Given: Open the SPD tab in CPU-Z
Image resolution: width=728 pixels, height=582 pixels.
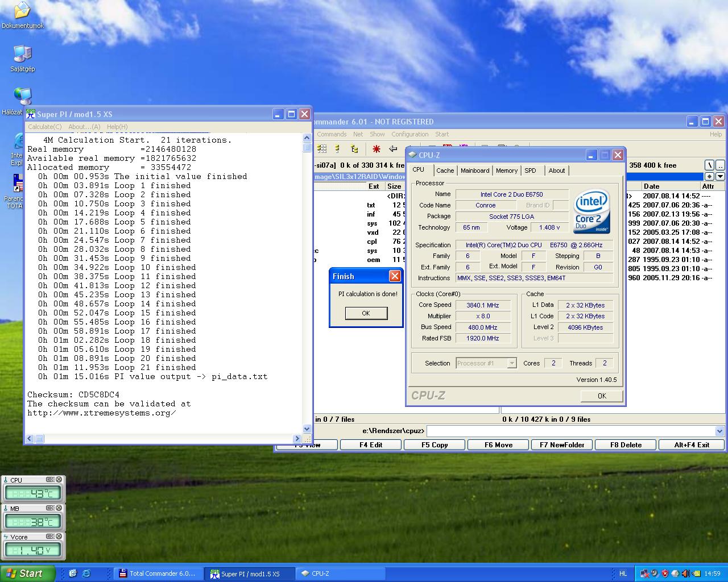Looking at the screenshot, I should [x=530, y=171].
